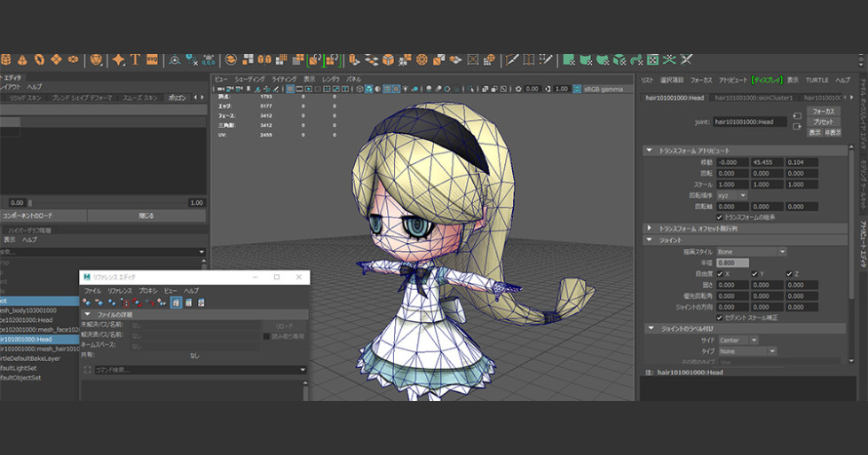Image resolution: width=868 pixels, height=455 pixels.
Task: Toggle the degrees of freedom Z checkbox
Action: point(789,273)
